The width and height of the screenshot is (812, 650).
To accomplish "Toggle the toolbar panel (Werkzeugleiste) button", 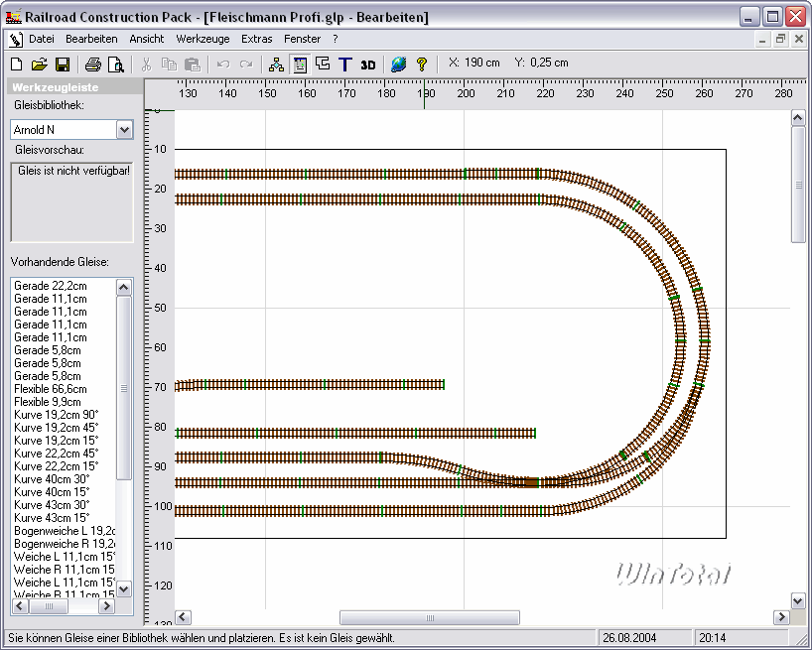I will point(300,64).
